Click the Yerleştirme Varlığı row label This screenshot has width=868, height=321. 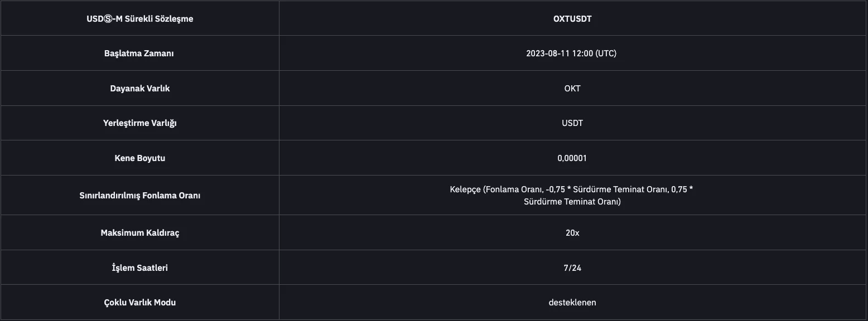pyautogui.click(x=139, y=123)
